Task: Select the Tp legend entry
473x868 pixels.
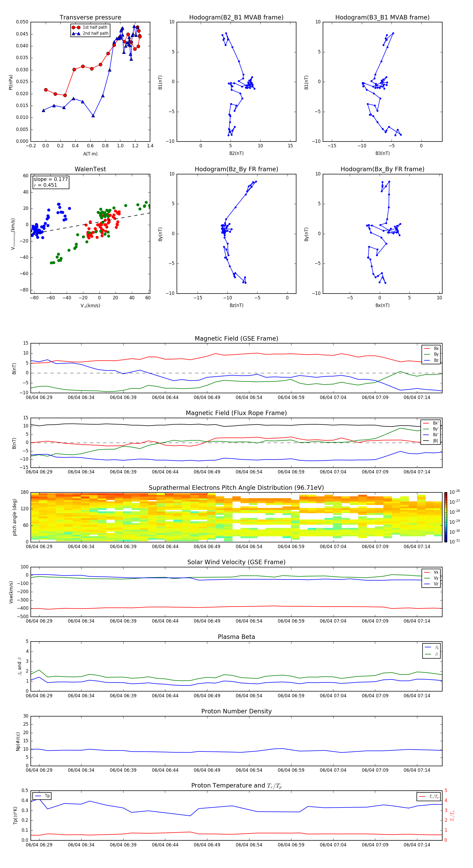Action: pyautogui.click(x=42, y=796)
